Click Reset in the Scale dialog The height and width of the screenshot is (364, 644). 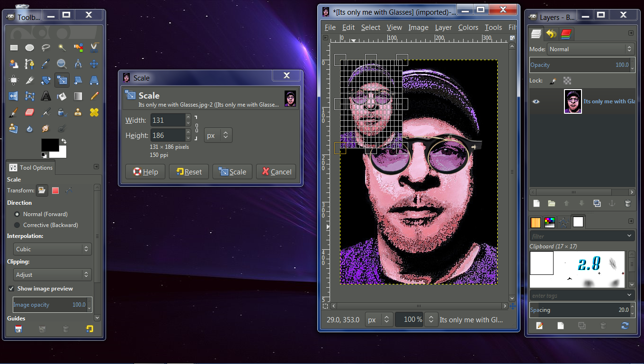(x=189, y=172)
